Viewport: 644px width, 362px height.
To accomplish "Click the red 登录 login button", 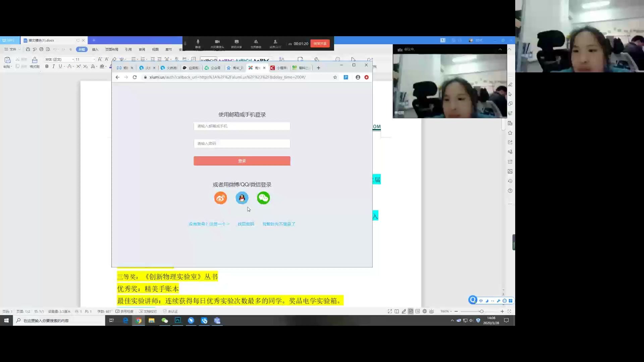I will [242, 161].
